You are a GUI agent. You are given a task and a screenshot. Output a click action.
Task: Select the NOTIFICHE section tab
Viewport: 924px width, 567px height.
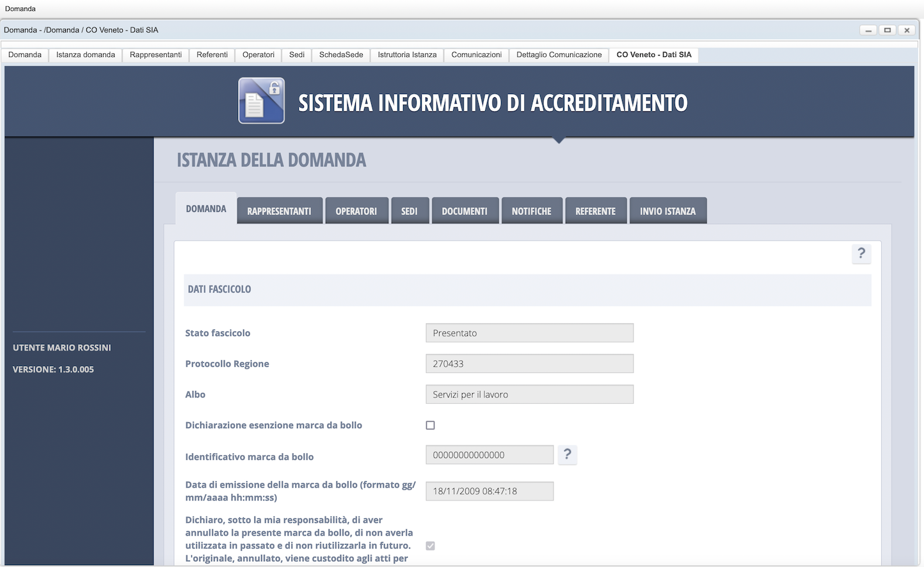pos(531,211)
